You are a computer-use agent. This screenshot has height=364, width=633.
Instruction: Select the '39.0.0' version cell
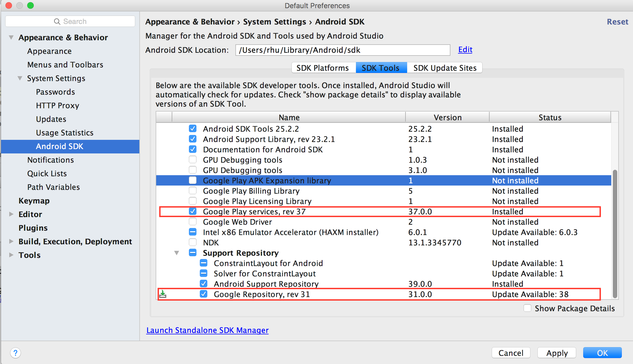point(420,284)
